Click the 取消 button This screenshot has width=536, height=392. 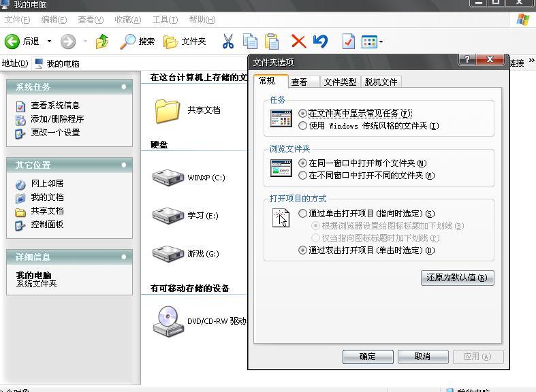(423, 357)
